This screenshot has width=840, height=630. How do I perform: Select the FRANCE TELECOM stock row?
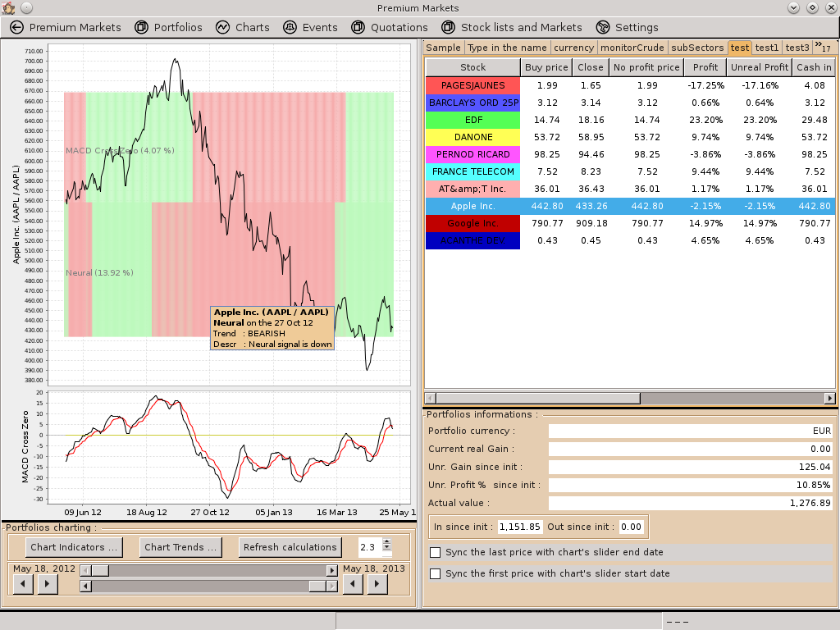(630, 171)
